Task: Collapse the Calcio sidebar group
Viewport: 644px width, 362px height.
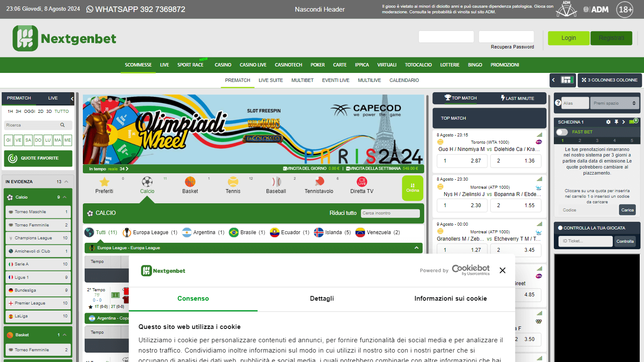Action: [x=65, y=197]
